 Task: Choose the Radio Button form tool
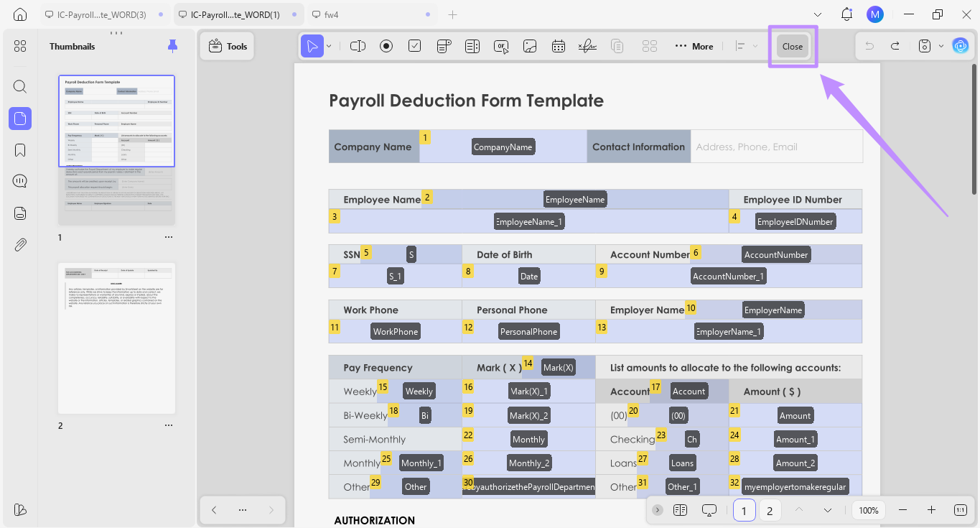click(x=386, y=46)
